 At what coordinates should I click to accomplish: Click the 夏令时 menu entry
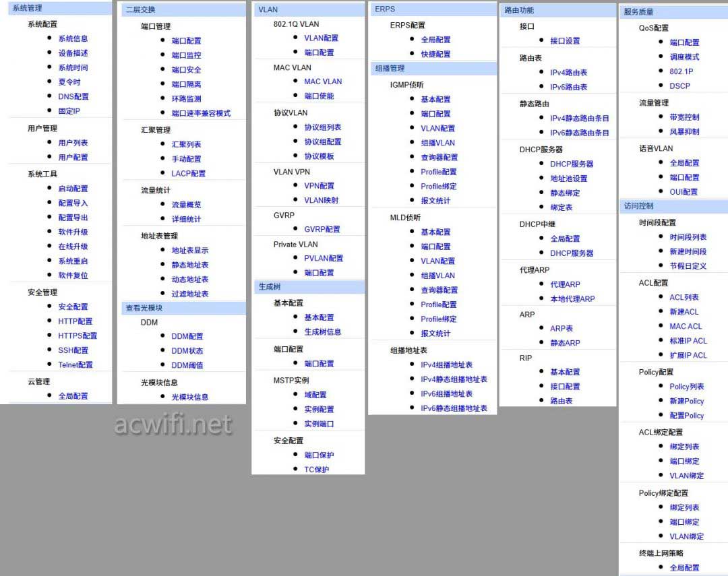tap(69, 82)
